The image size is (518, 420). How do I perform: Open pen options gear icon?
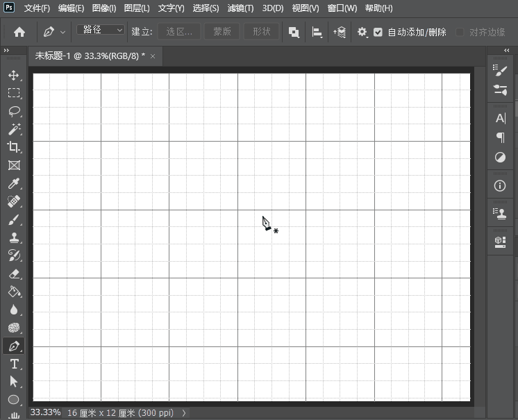(362, 32)
